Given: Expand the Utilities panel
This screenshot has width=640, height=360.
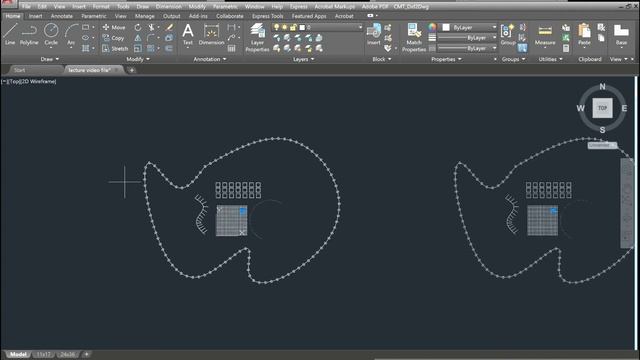Looking at the screenshot, I should [x=551, y=59].
